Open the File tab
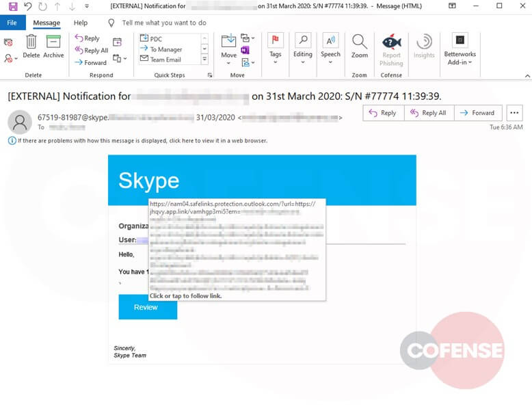This screenshot has width=532, height=411. click(12, 23)
